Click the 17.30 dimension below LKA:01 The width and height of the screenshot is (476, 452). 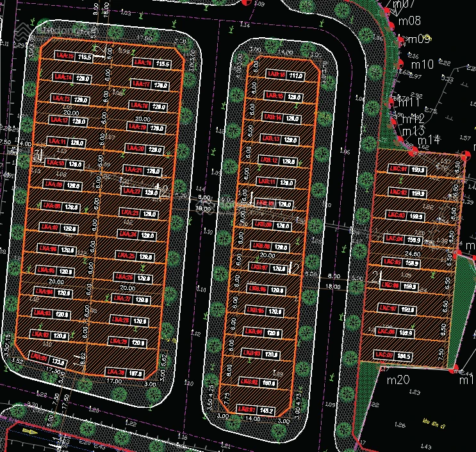click(53, 371)
